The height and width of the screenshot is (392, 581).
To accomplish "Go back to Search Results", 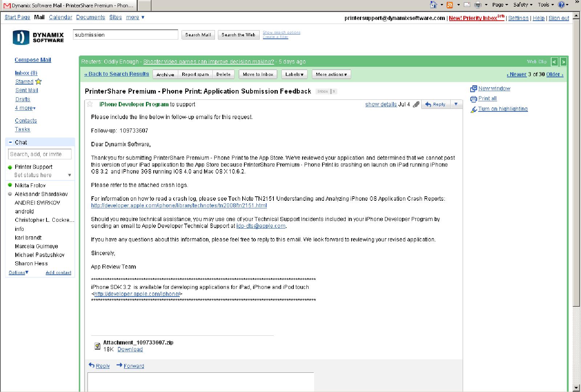I will coord(117,74).
